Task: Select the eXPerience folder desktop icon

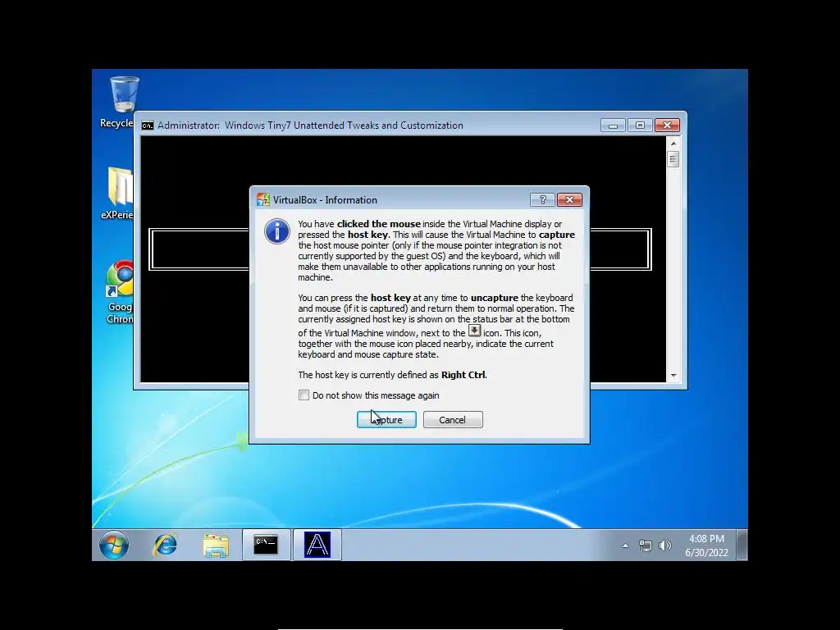Action: click(118, 193)
